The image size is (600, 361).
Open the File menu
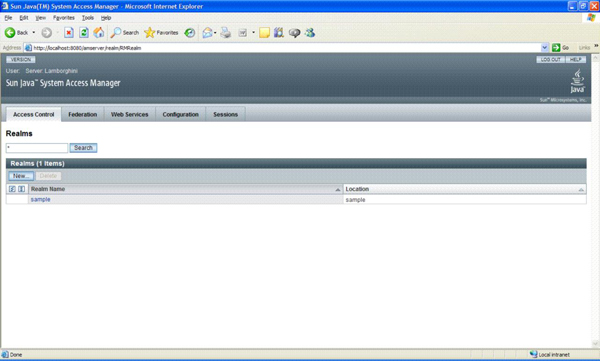point(8,18)
